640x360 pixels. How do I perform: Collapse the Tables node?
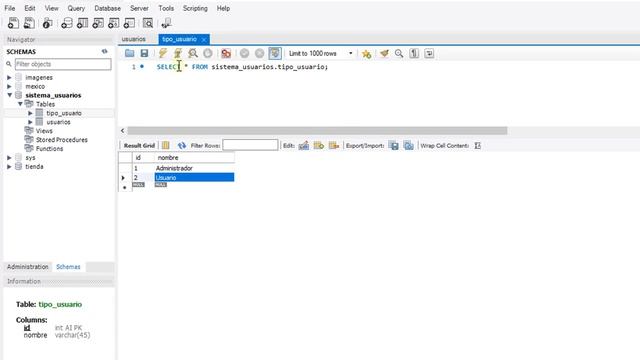click(x=20, y=104)
